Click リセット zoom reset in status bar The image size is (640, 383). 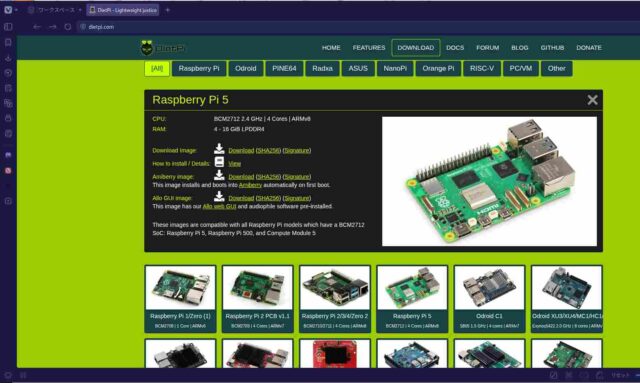(620, 375)
